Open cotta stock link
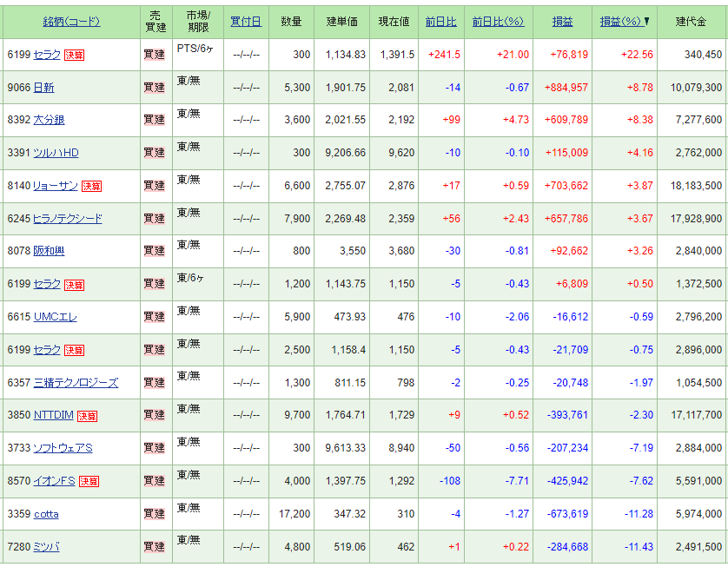 click(46, 514)
